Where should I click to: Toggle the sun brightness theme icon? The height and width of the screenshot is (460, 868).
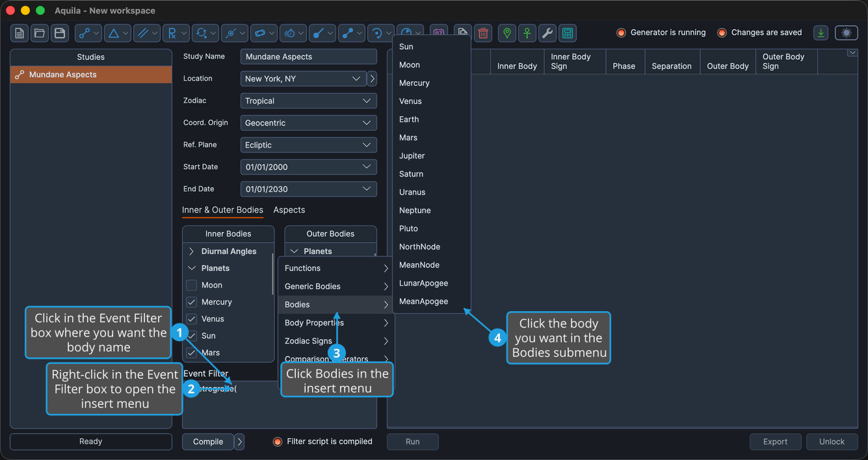(x=847, y=33)
